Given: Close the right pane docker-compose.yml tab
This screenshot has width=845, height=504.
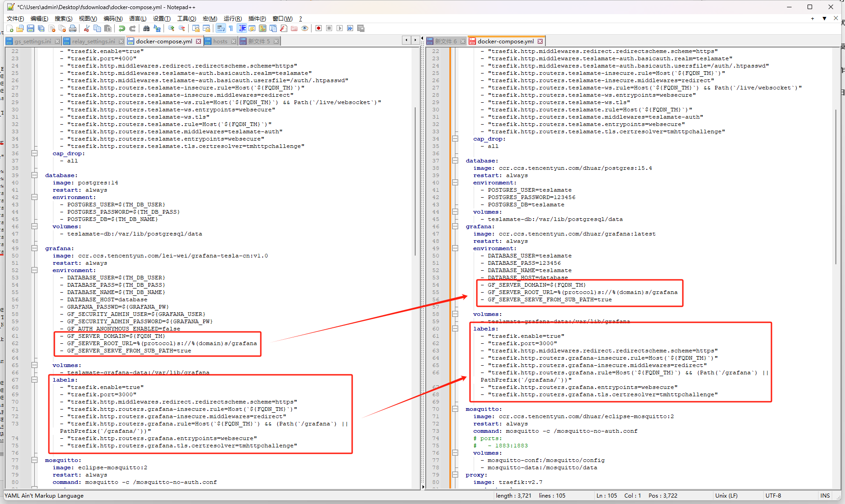Looking at the screenshot, I should click(540, 41).
